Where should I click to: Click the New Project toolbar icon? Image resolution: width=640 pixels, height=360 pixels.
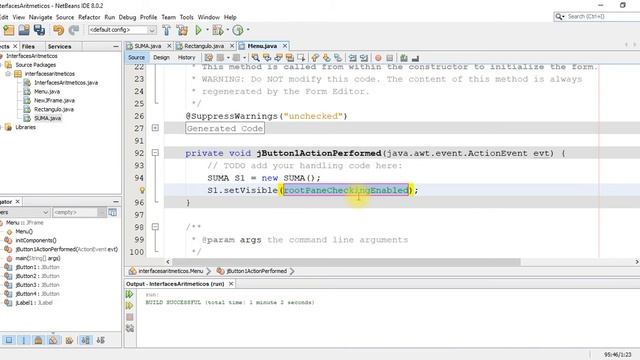click(9, 30)
